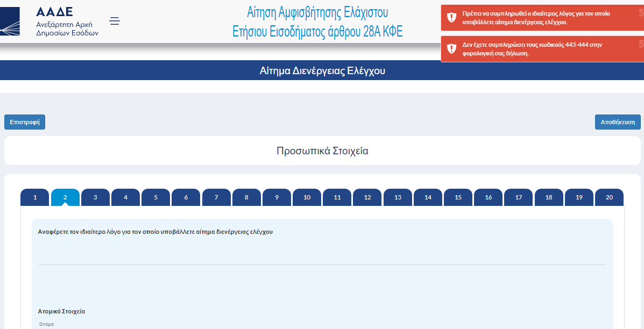Open tab 20
The width and height of the screenshot is (644, 329).
click(x=609, y=197)
